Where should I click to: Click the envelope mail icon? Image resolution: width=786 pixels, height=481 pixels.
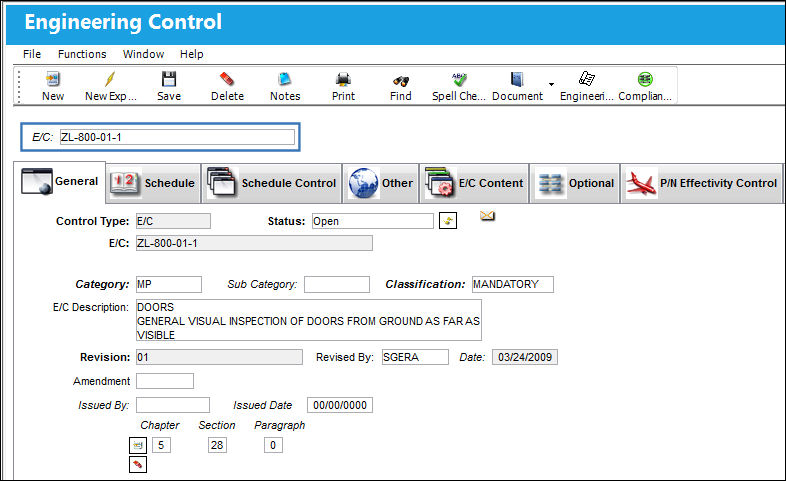click(x=487, y=216)
